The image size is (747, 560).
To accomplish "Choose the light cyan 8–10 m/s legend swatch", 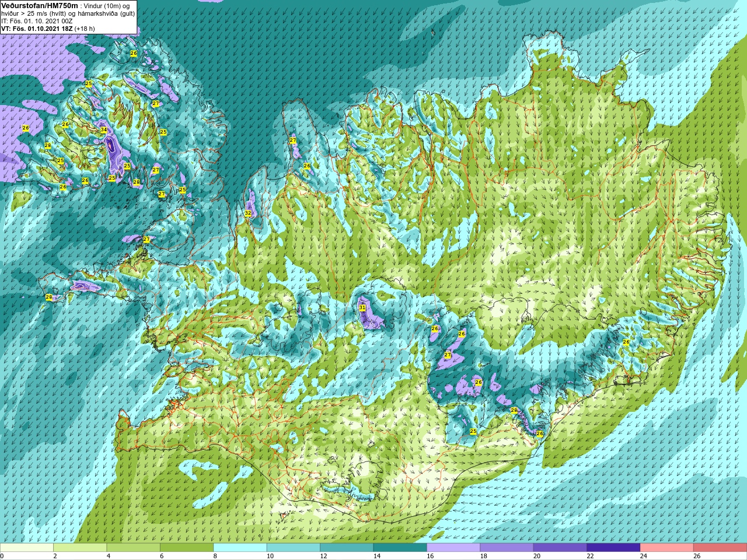I will [240, 548].
